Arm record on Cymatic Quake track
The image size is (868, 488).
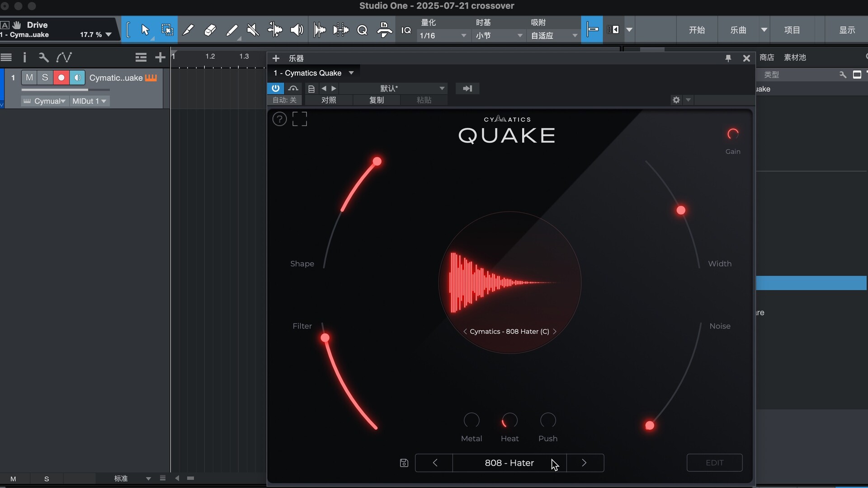pos(61,78)
